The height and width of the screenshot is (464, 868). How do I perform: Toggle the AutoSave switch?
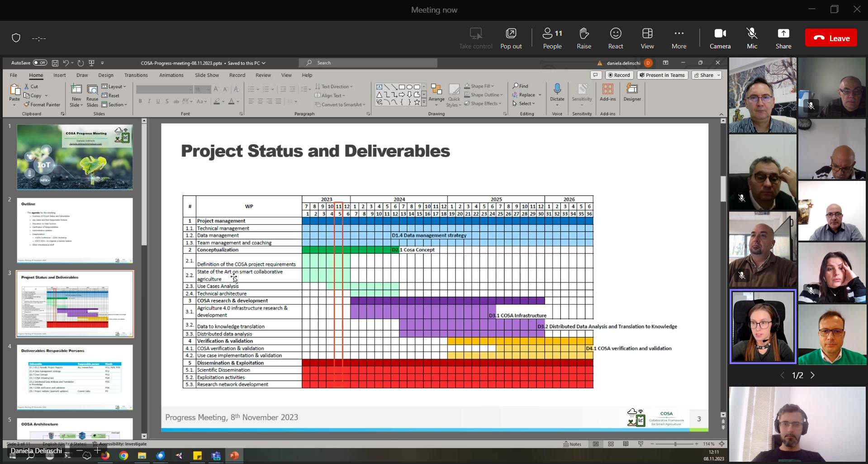pyautogui.click(x=40, y=63)
